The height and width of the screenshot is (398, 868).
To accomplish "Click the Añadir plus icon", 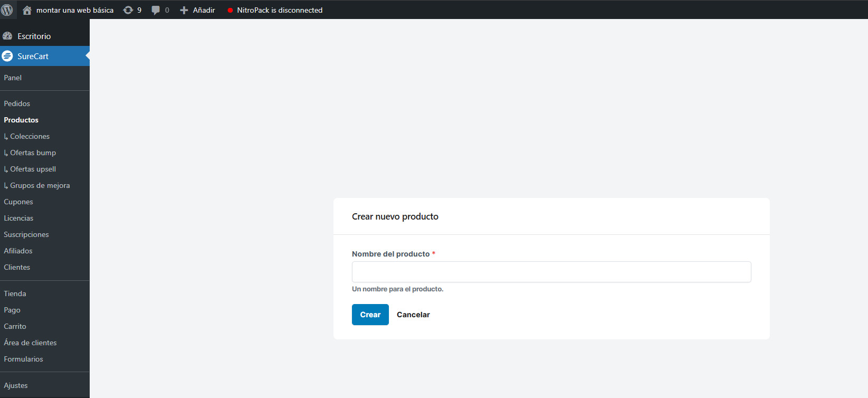I will point(184,10).
